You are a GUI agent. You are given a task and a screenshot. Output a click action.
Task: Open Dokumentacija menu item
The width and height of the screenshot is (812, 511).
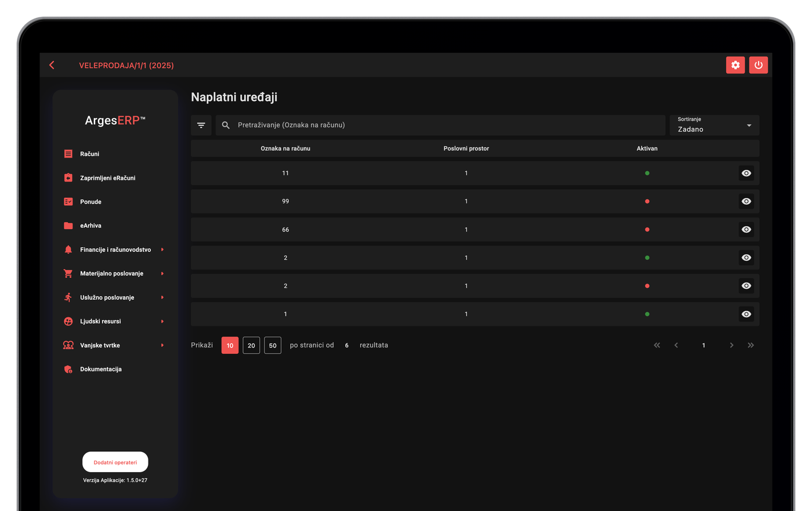pyautogui.click(x=101, y=369)
